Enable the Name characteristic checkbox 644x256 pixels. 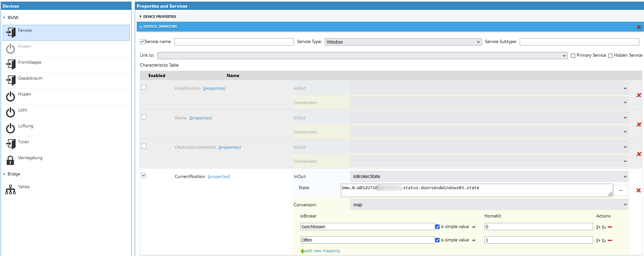click(144, 117)
